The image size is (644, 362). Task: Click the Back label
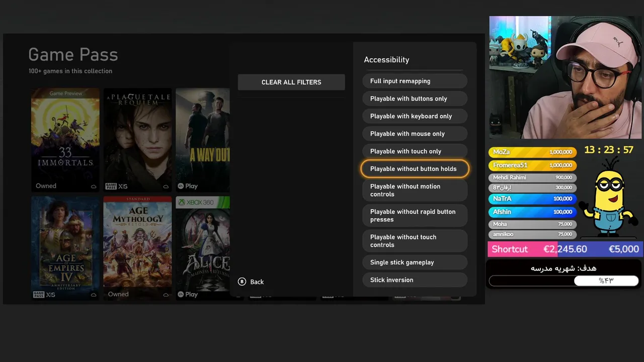pyautogui.click(x=257, y=282)
